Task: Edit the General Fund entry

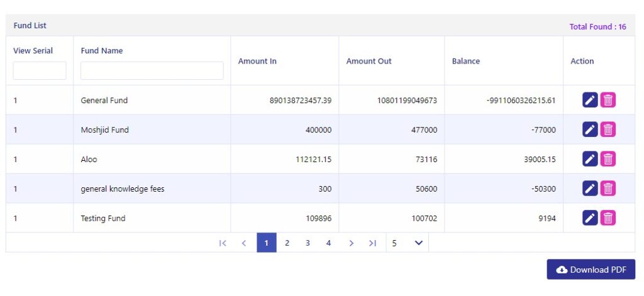Action: point(590,100)
